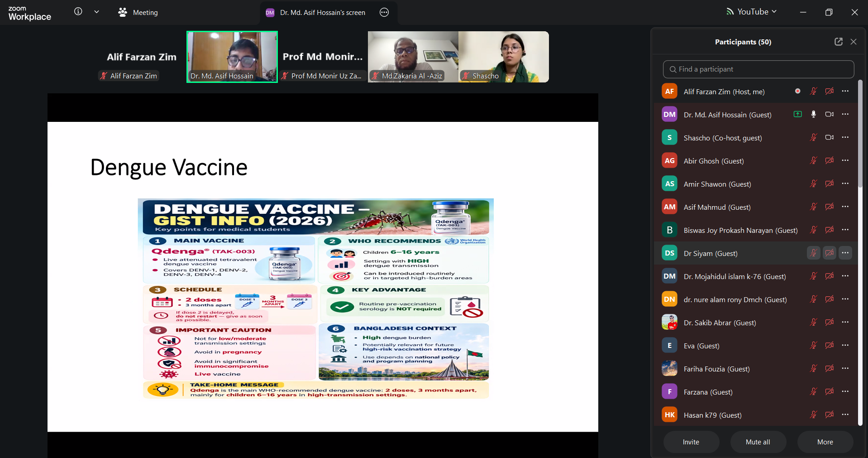Close the Participants panel
Viewport: 868px width, 458px height.
[x=854, y=42]
